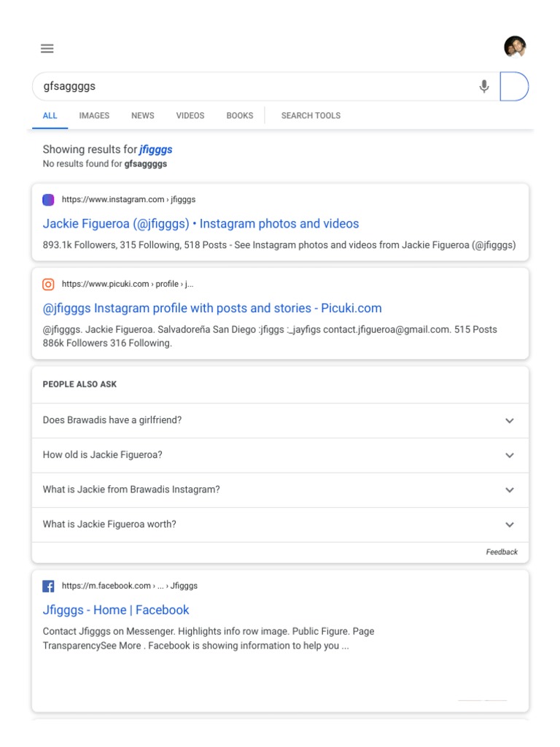Click the account profile picture
The image size is (560, 747).
[515, 47]
